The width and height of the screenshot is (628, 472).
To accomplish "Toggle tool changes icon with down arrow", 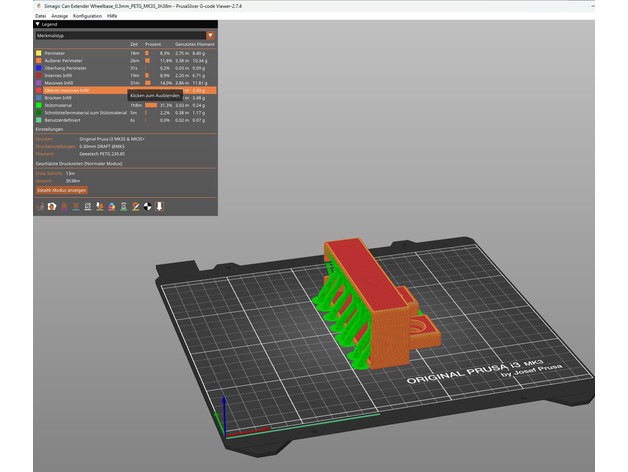I will pyautogui.click(x=100, y=207).
